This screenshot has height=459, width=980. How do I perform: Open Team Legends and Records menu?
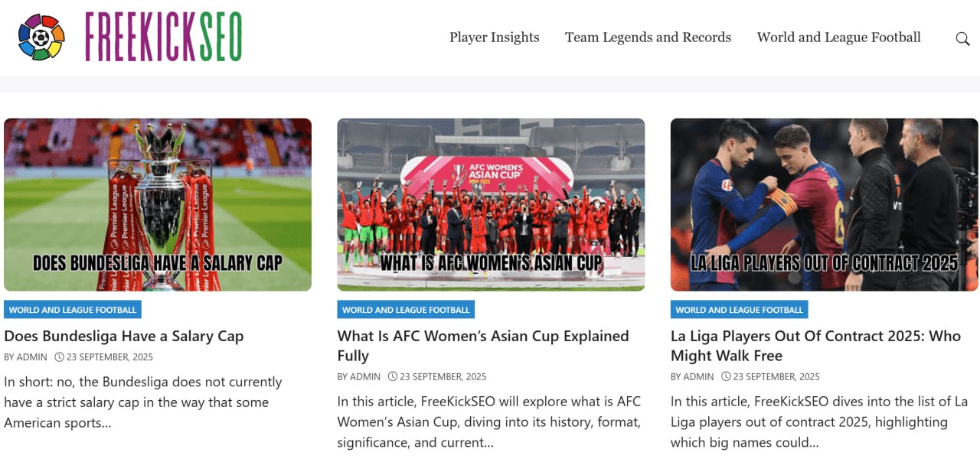(x=648, y=37)
